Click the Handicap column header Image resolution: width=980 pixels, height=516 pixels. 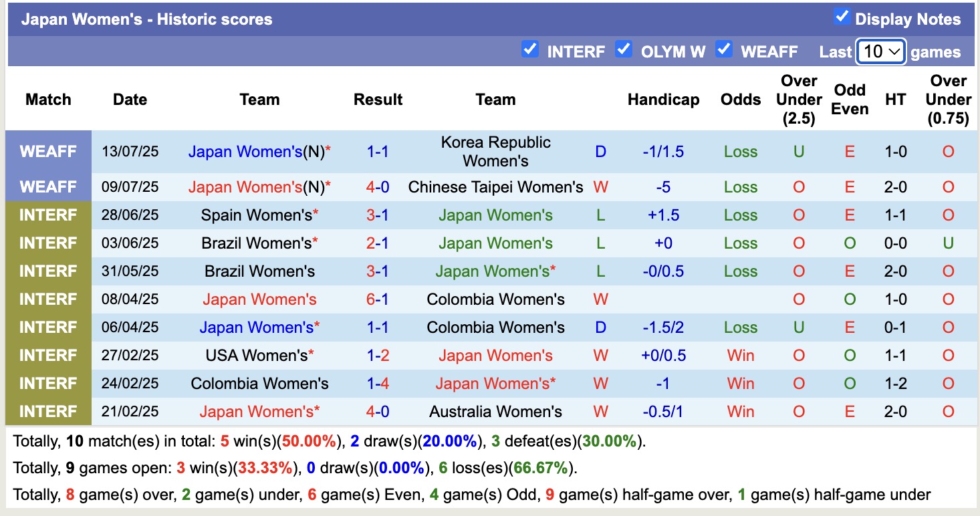coord(663,100)
